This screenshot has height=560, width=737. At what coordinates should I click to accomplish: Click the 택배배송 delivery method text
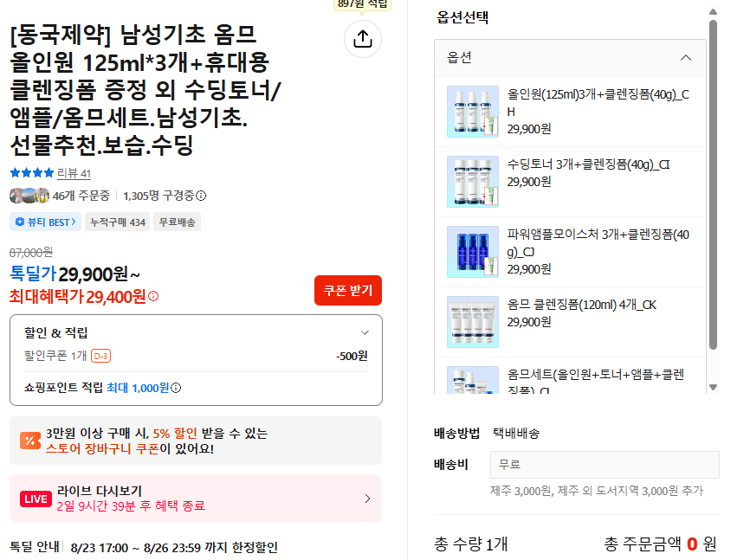pos(516,433)
